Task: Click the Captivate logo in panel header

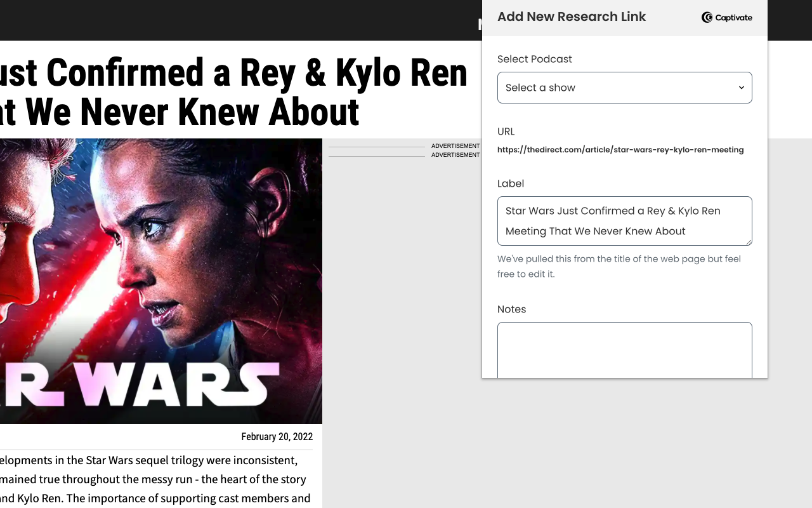Action: pos(726,17)
